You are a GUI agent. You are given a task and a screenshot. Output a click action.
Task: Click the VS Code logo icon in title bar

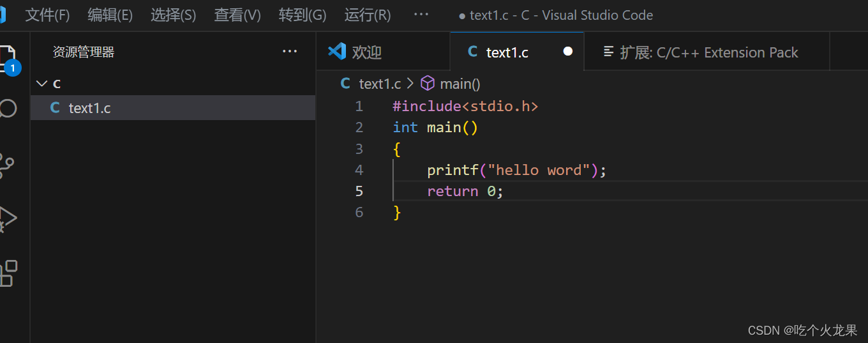3,14
